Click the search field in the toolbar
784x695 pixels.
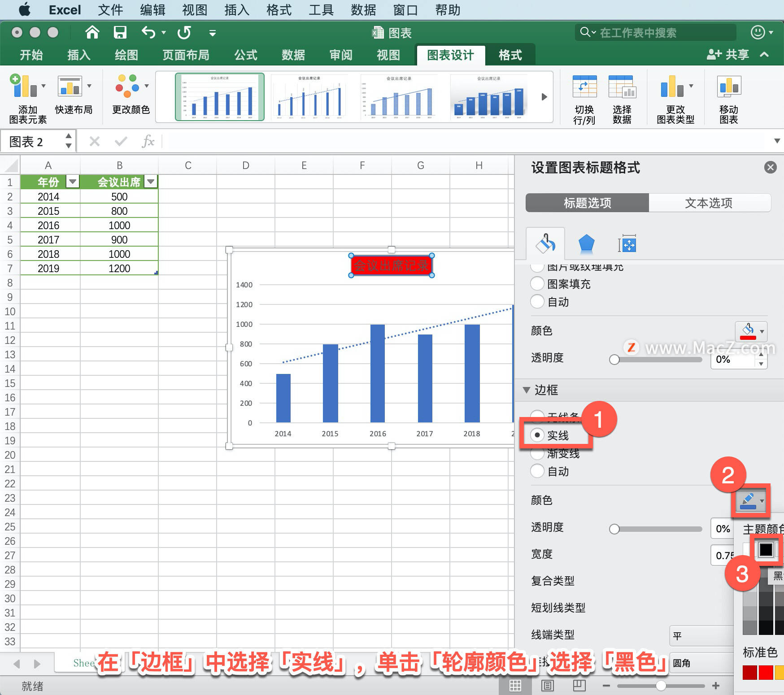point(655,32)
